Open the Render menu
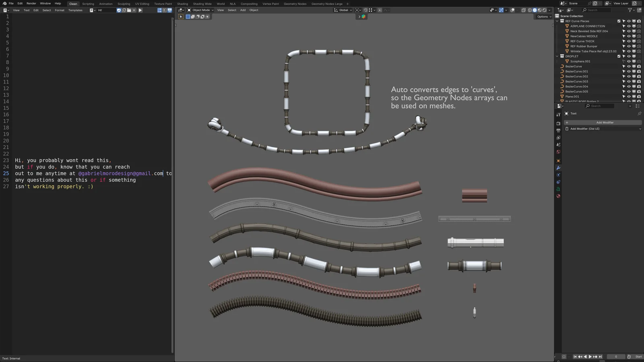Screen dimensions: 644x362 31,3
